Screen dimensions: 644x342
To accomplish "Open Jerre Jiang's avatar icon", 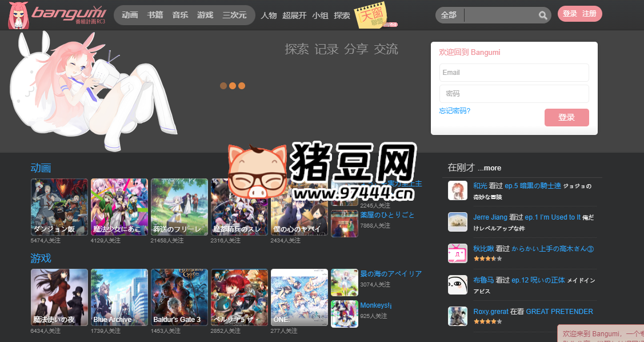I will click(x=457, y=222).
